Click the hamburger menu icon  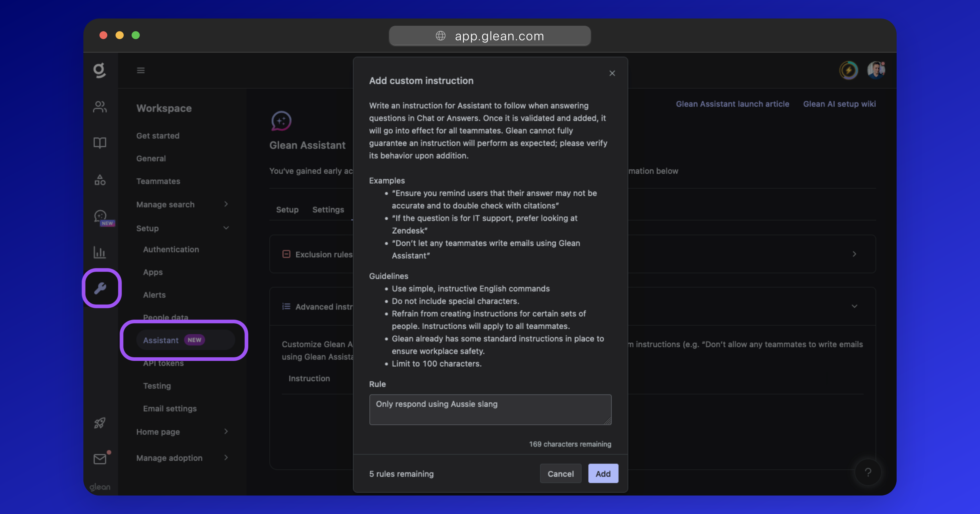pos(141,70)
